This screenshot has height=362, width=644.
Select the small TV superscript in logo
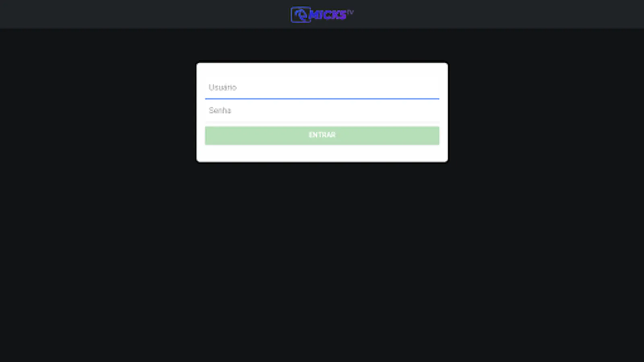[x=350, y=12]
